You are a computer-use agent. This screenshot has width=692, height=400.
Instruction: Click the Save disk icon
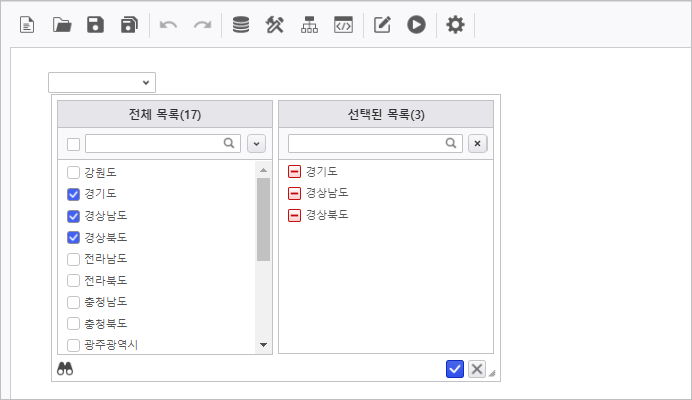click(x=95, y=25)
